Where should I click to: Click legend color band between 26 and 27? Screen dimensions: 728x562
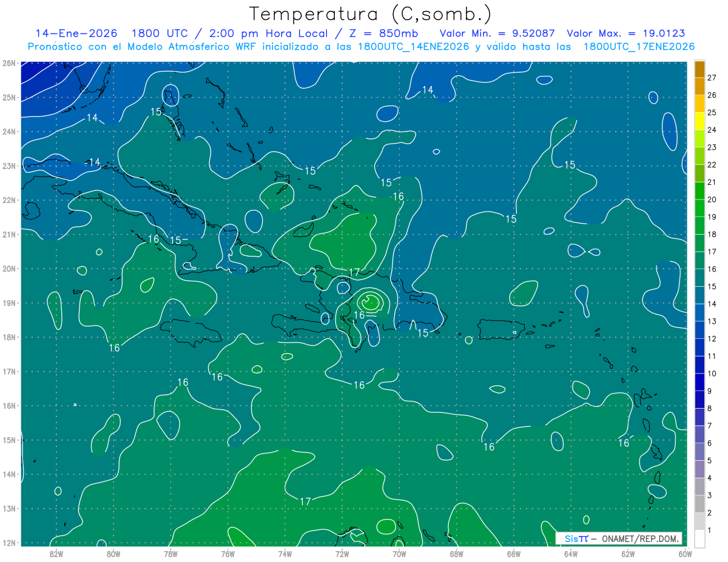[699, 86]
